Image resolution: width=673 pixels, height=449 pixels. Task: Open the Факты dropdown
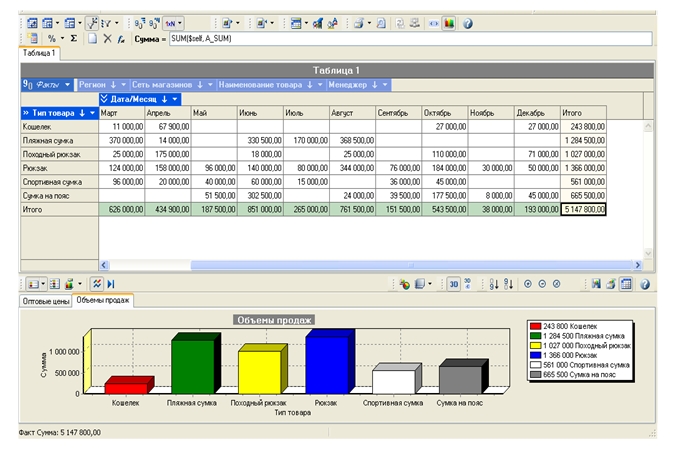tap(67, 85)
